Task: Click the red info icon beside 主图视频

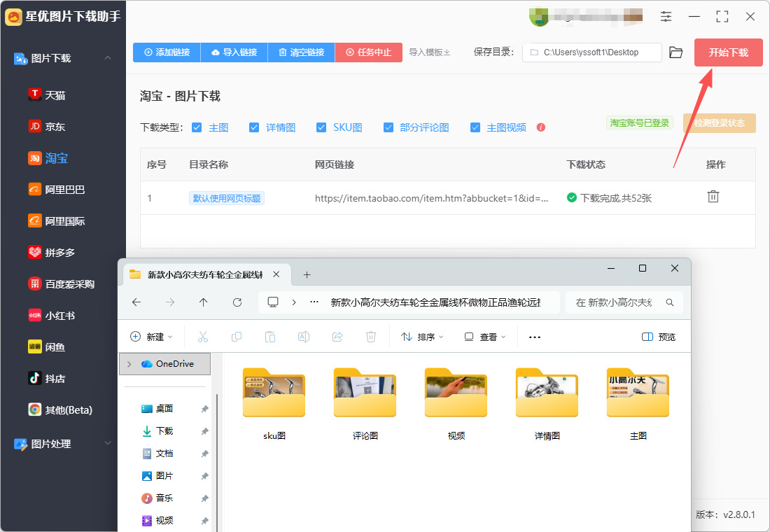Action: (x=541, y=127)
